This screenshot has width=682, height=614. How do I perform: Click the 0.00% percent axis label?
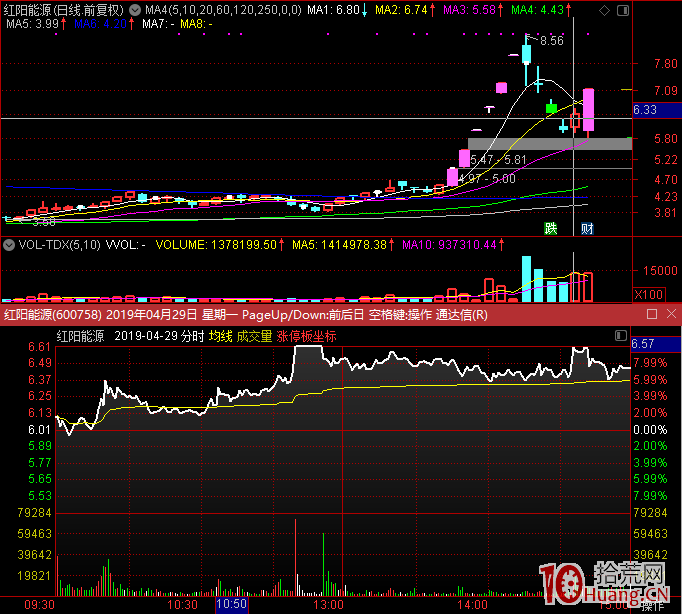[x=650, y=430]
